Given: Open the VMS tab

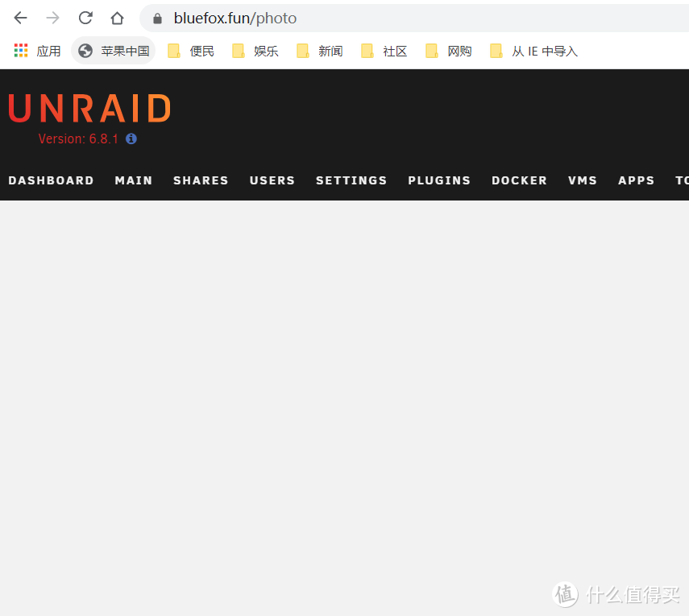Looking at the screenshot, I should pyautogui.click(x=582, y=180).
